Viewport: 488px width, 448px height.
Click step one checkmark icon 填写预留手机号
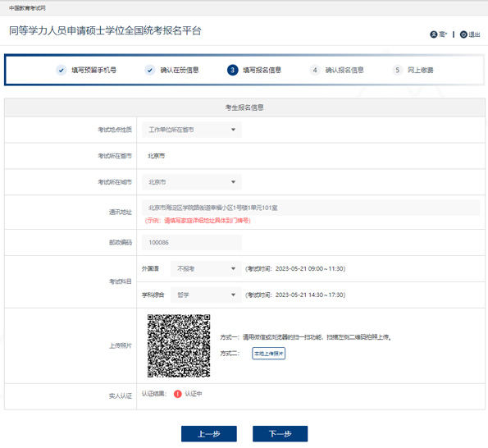point(62,70)
